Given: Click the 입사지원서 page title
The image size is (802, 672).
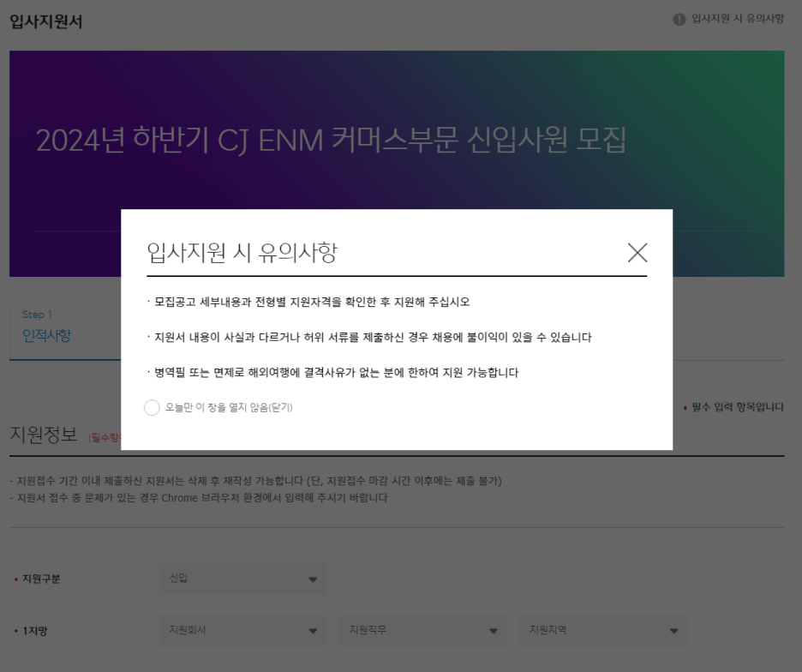Looking at the screenshot, I should (x=46, y=21).
